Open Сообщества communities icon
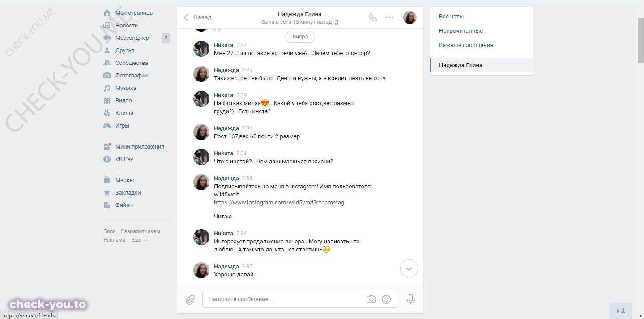Screen dimensions: 644x319 click(107, 63)
